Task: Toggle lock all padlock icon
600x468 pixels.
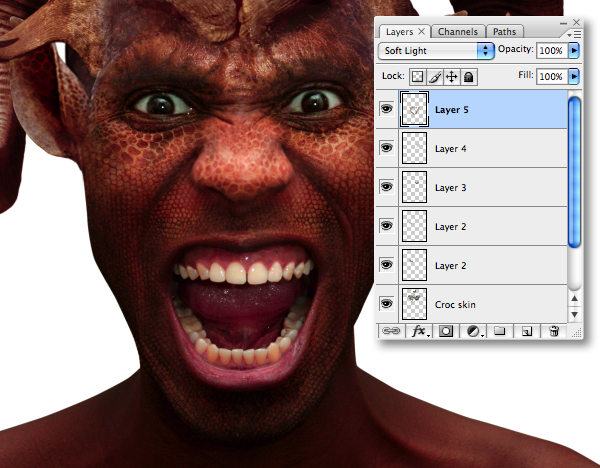Action: 468,77
